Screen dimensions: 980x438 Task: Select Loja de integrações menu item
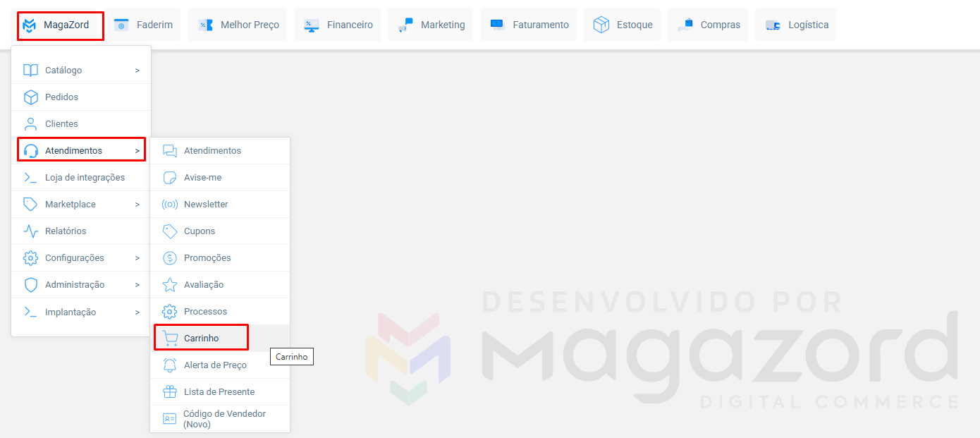81,178
